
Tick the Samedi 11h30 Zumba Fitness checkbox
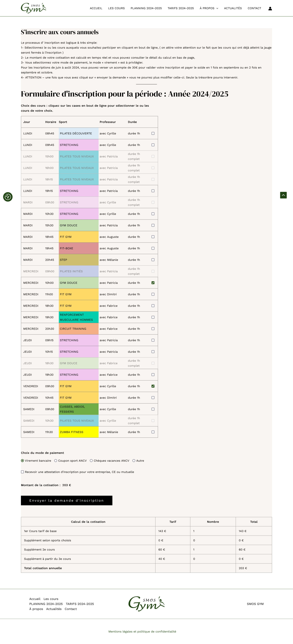coord(153,432)
